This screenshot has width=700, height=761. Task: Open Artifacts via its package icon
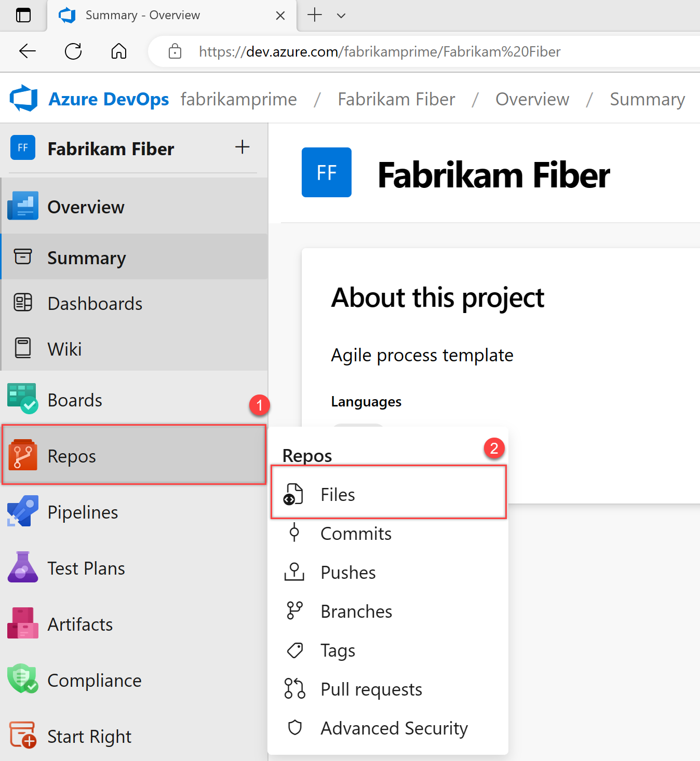click(22, 623)
